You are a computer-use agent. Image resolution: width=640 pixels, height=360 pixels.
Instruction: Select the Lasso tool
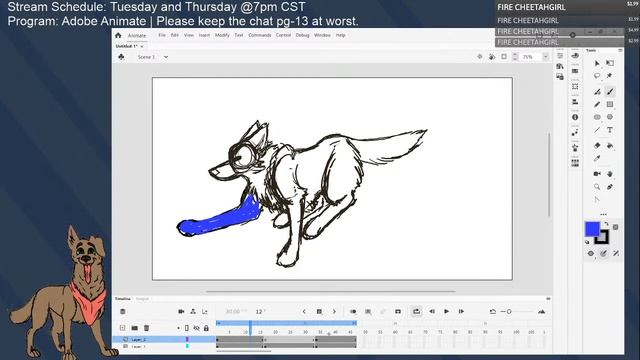tap(597, 76)
